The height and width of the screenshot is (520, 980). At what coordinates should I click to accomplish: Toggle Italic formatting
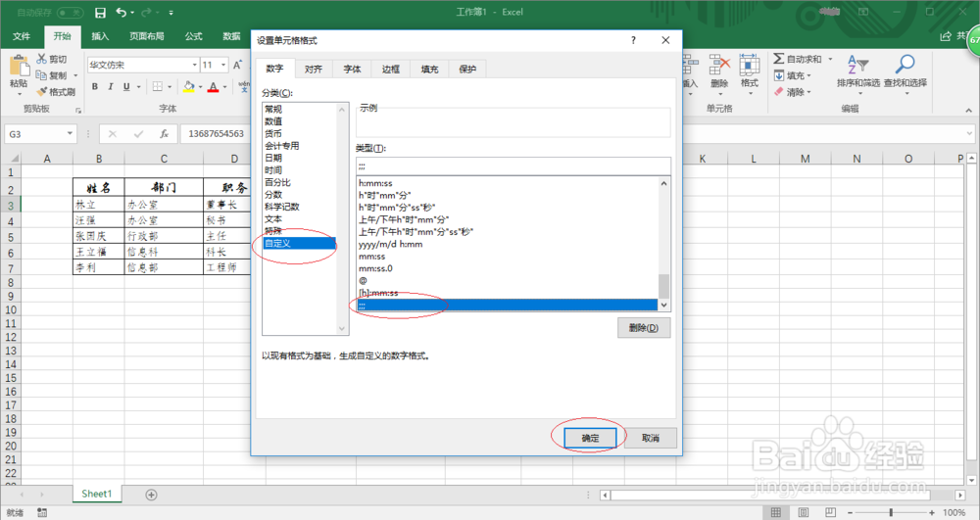coord(111,87)
